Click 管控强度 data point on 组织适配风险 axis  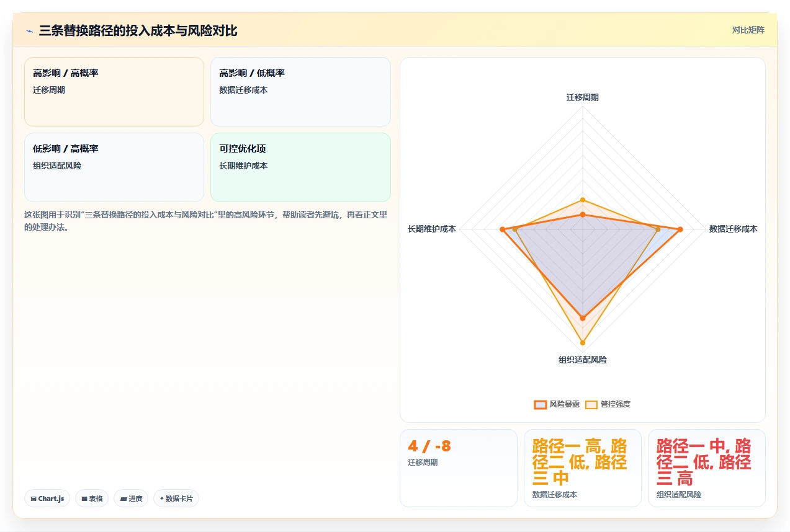(583, 342)
